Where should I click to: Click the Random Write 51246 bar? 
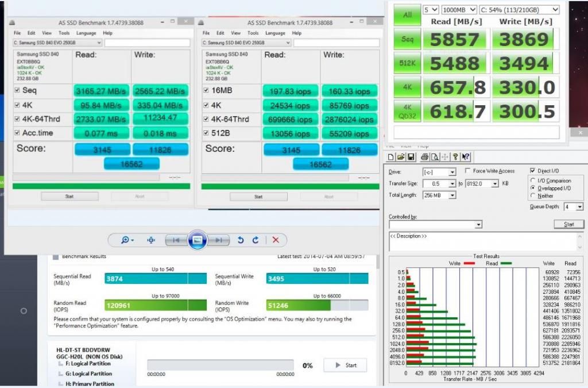pos(317,305)
